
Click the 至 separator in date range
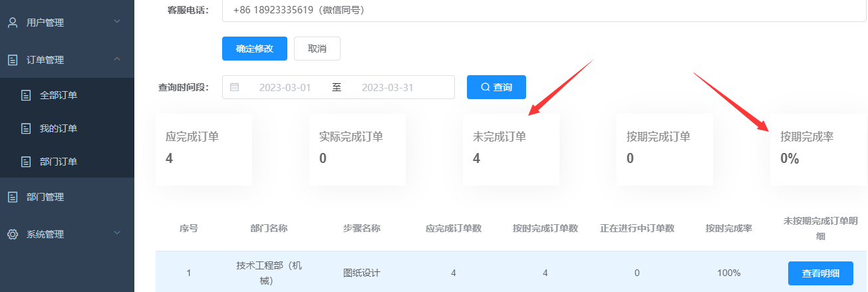click(x=337, y=87)
